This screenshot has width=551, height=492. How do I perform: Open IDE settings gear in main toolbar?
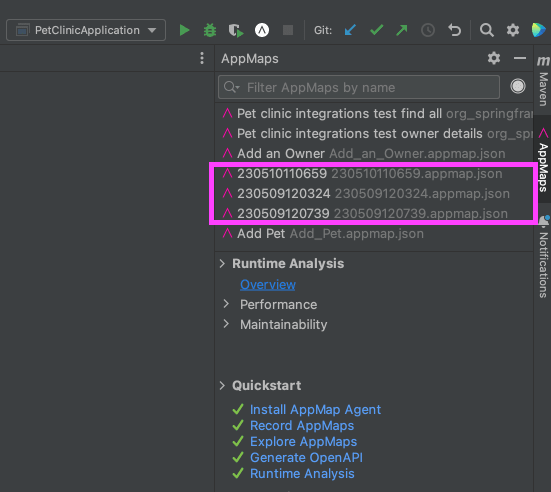pos(513,30)
